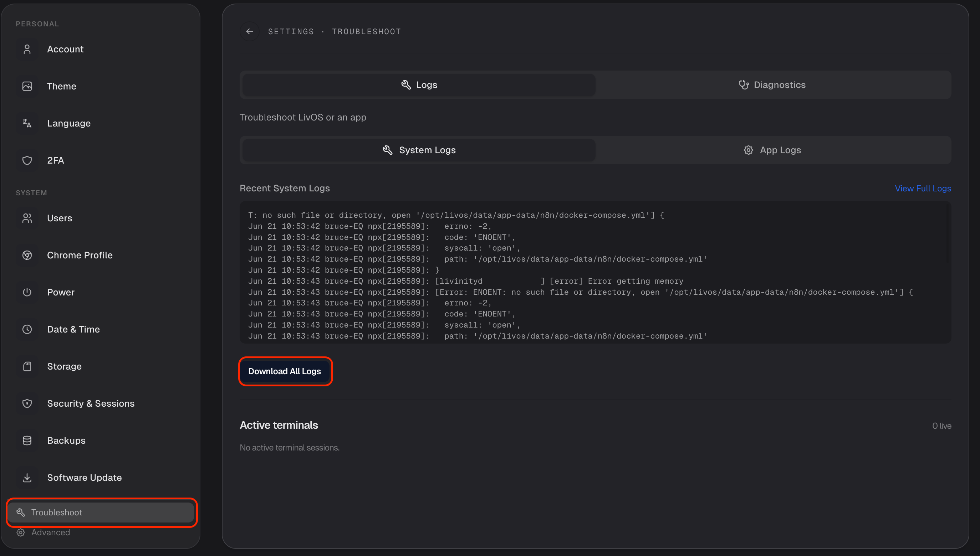Select the App Logs tab
Screen dimensions: 980x556
click(x=772, y=150)
